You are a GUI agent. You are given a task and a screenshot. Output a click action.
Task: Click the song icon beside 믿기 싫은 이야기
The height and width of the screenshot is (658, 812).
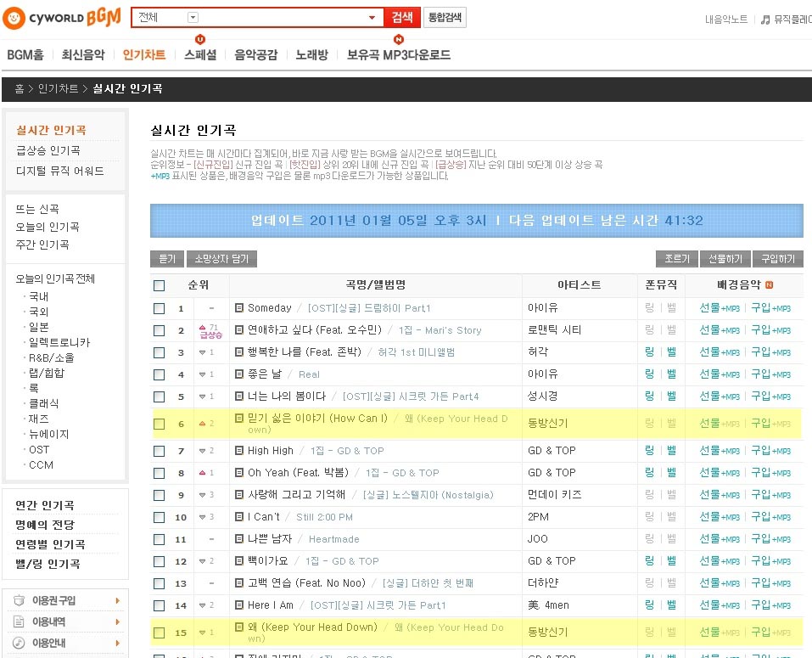[239, 418]
